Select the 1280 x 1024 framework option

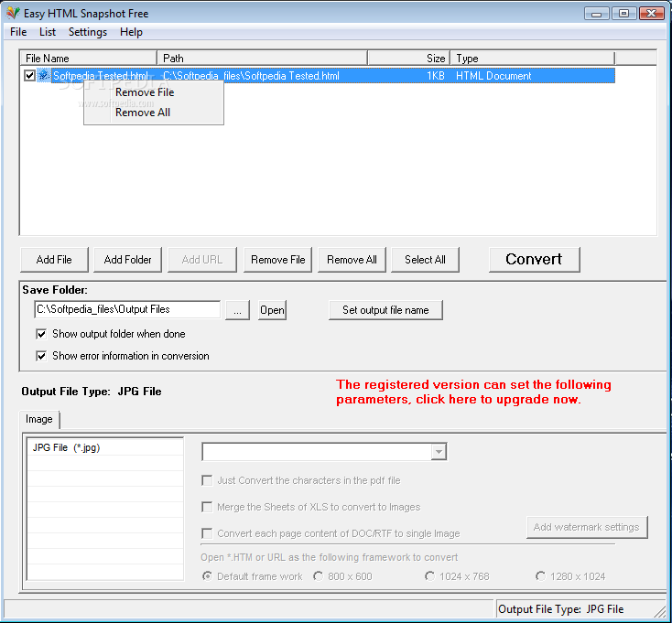(x=540, y=576)
